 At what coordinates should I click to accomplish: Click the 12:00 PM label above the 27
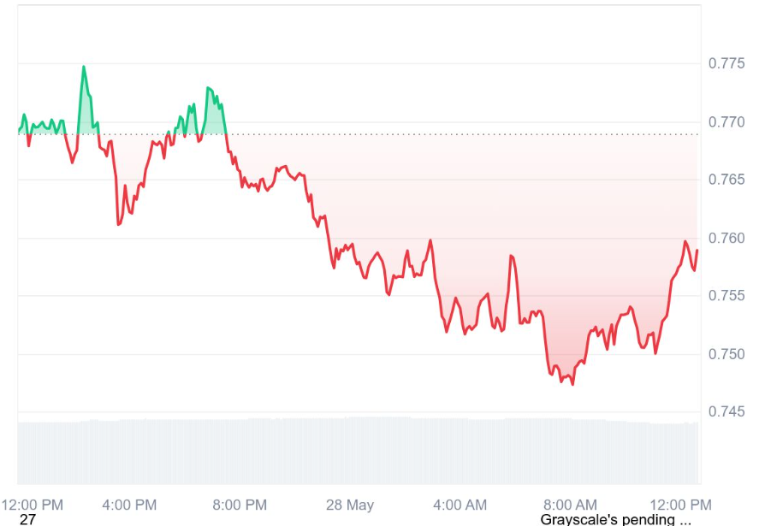click(33, 505)
